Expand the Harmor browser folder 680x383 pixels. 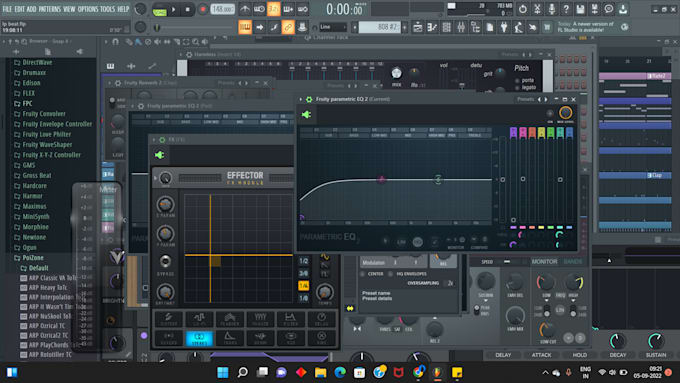pyautogui.click(x=28, y=196)
